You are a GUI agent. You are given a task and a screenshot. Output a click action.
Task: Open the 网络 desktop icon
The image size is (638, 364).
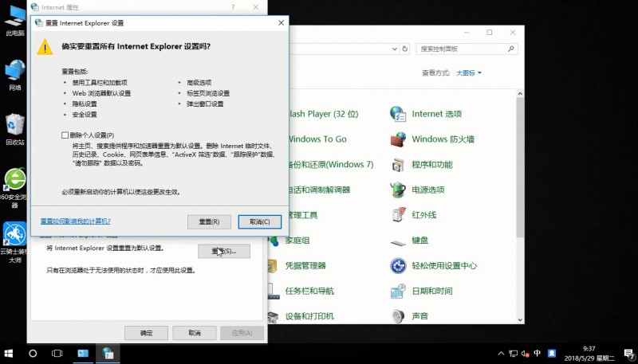pyautogui.click(x=15, y=75)
